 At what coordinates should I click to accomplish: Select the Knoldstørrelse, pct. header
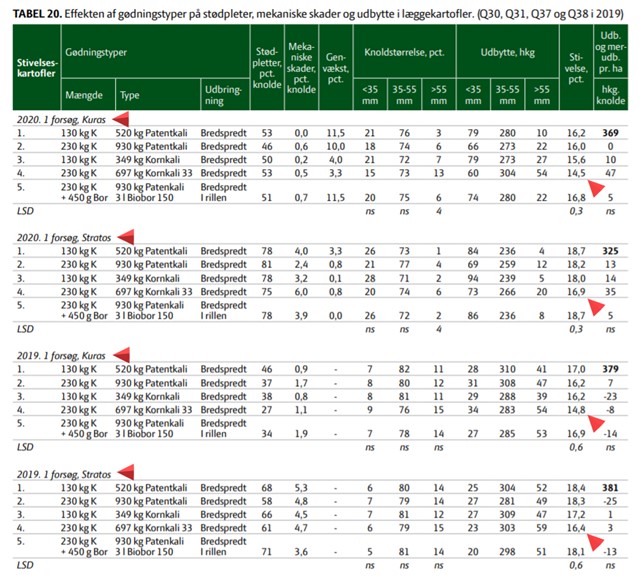pos(402,49)
